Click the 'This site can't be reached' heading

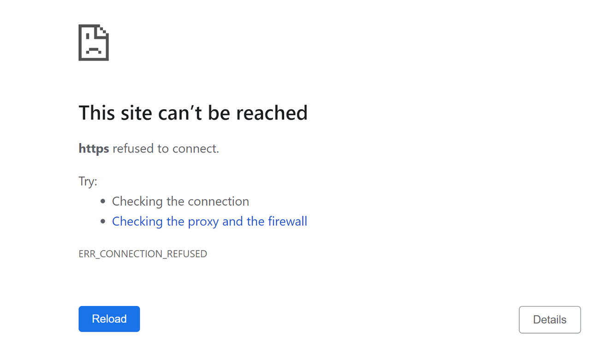pos(193,112)
